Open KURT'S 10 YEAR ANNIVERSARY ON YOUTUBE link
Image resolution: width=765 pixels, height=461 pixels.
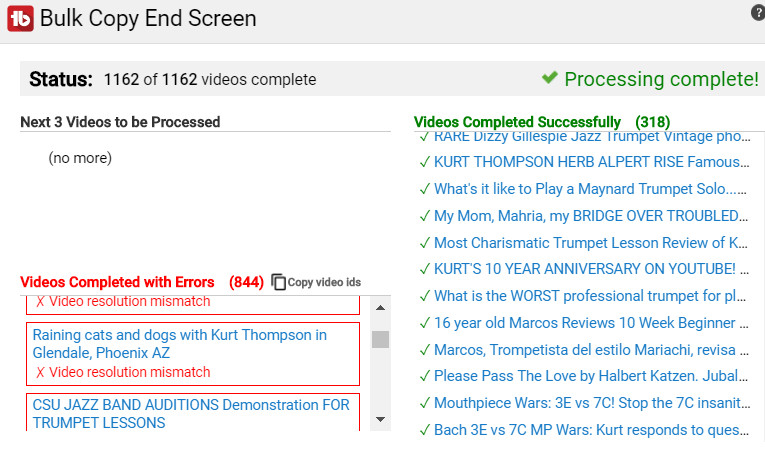pos(591,269)
